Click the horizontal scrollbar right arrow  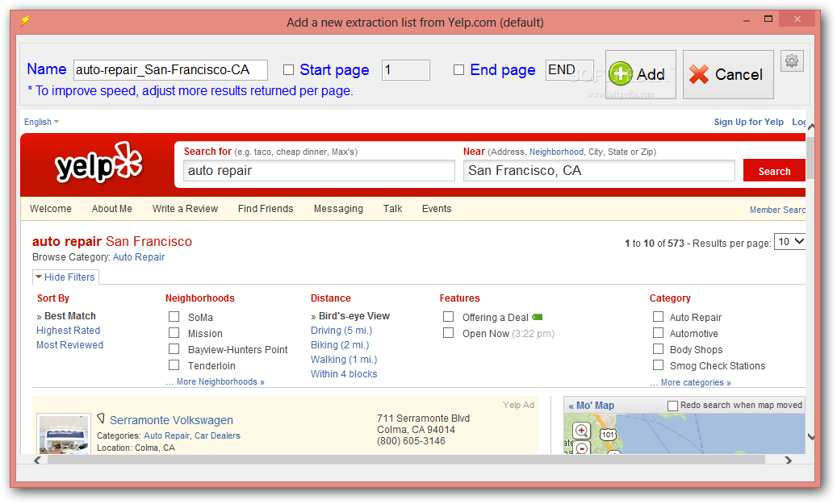point(789,460)
